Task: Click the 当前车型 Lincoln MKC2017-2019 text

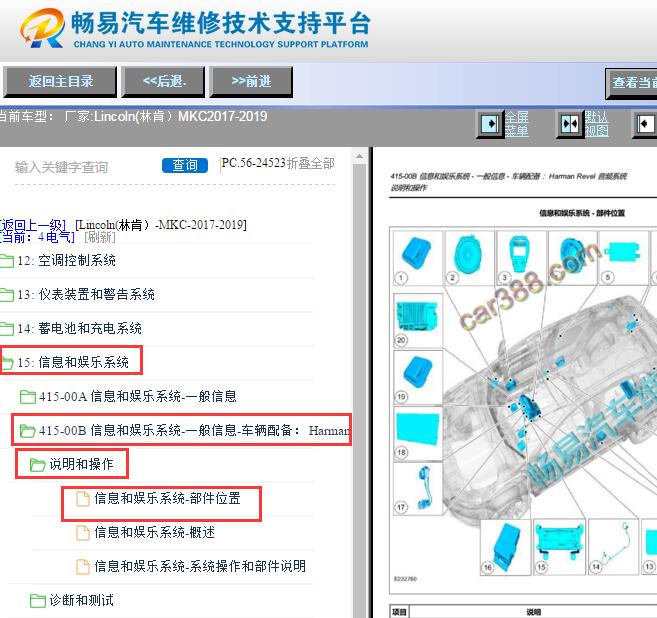Action: 133,116
